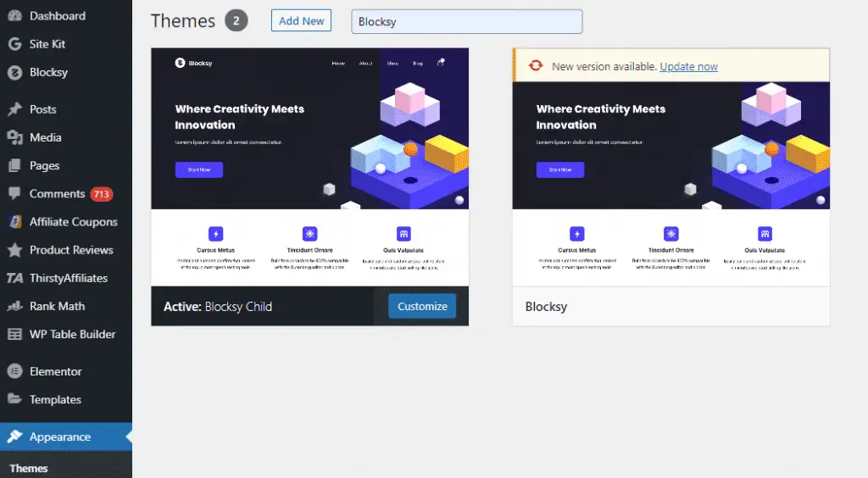The height and width of the screenshot is (478, 868).
Task: Click the Appearance paintbrush icon
Action: click(x=15, y=436)
